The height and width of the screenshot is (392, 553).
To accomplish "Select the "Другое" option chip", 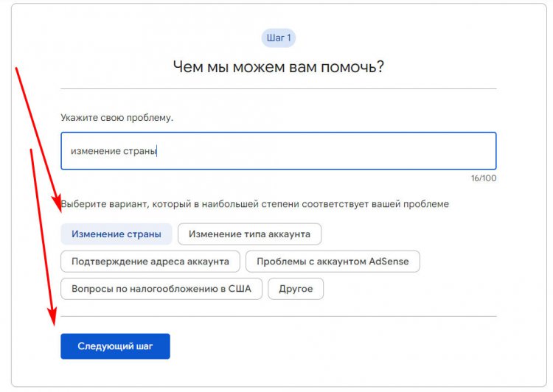I will coord(296,289).
